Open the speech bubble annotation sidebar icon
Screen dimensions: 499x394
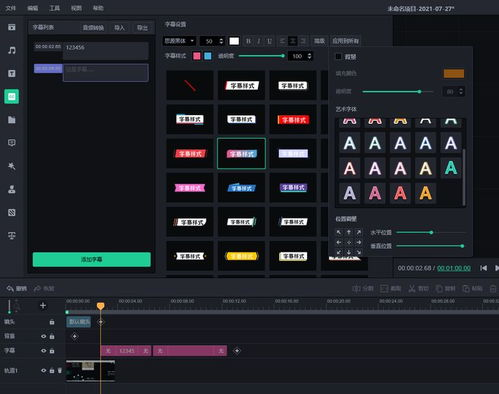pos(12,143)
